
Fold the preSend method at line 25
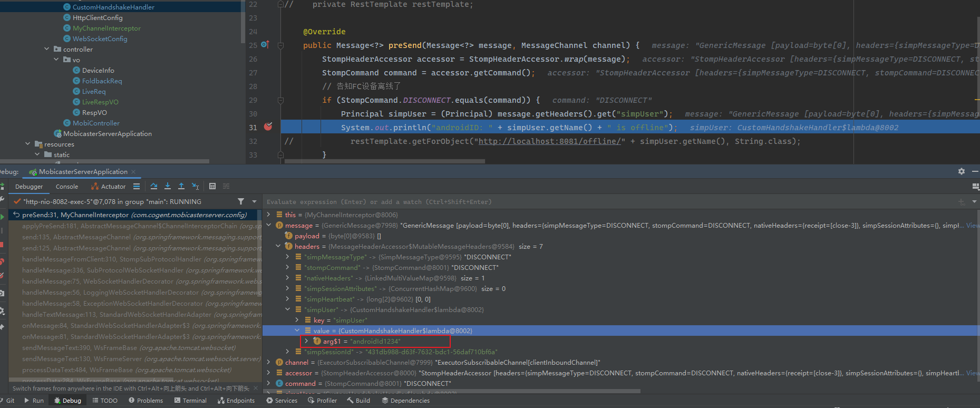(x=280, y=45)
